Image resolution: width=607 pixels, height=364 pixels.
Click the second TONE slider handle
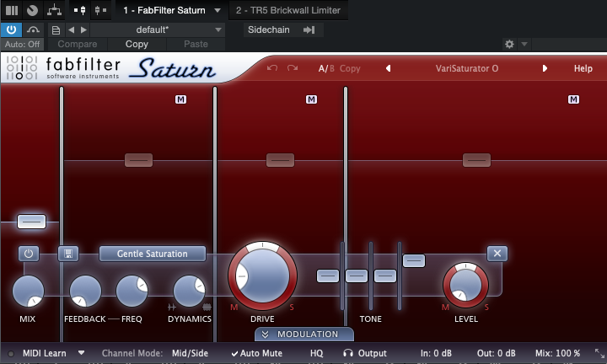pyautogui.click(x=357, y=276)
